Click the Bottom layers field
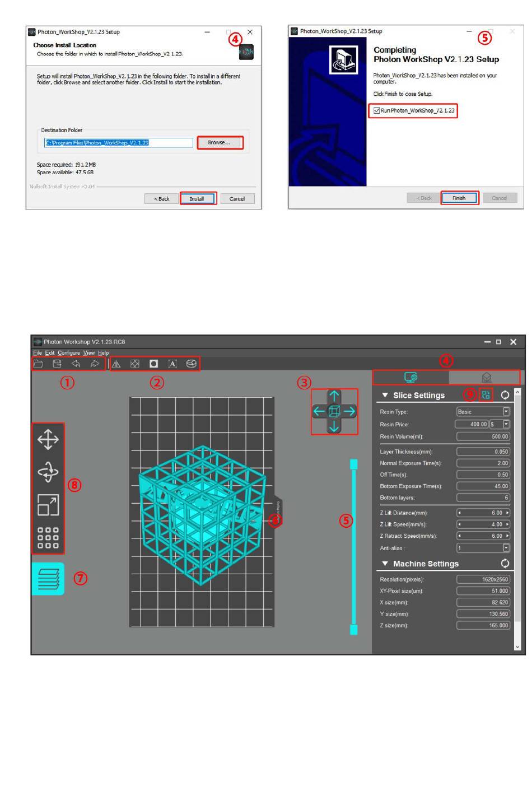This screenshot has width=532, height=795. coord(483,498)
